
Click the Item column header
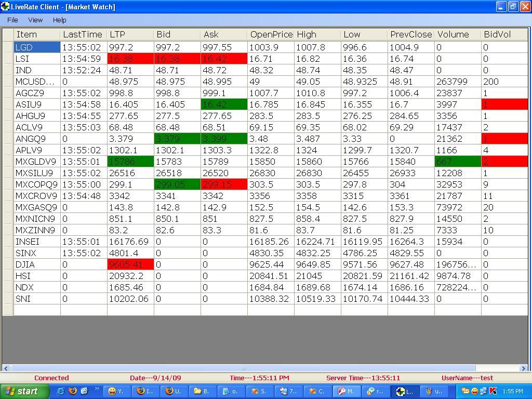coord(37,34)
